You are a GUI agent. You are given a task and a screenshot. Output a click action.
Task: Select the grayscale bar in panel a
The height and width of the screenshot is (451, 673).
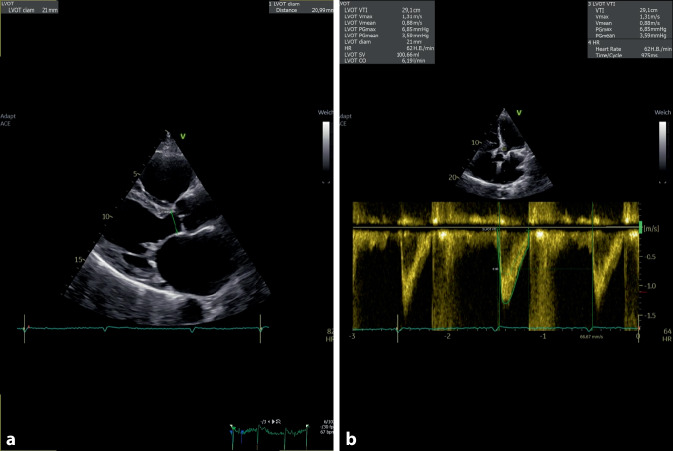coord(326,145)
